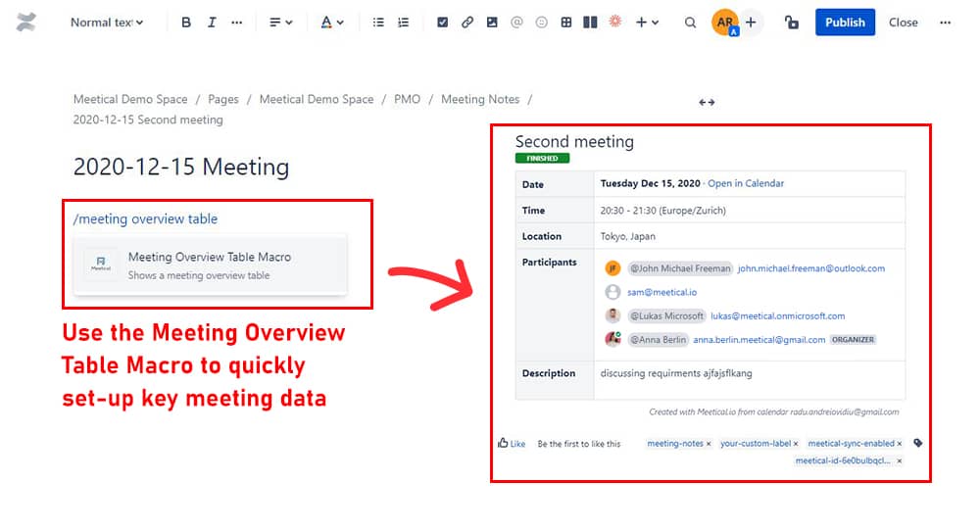Toggle page width arrows icon
Image resolution: width=980 pixels, height=531 pixels.
click(707, 102)
